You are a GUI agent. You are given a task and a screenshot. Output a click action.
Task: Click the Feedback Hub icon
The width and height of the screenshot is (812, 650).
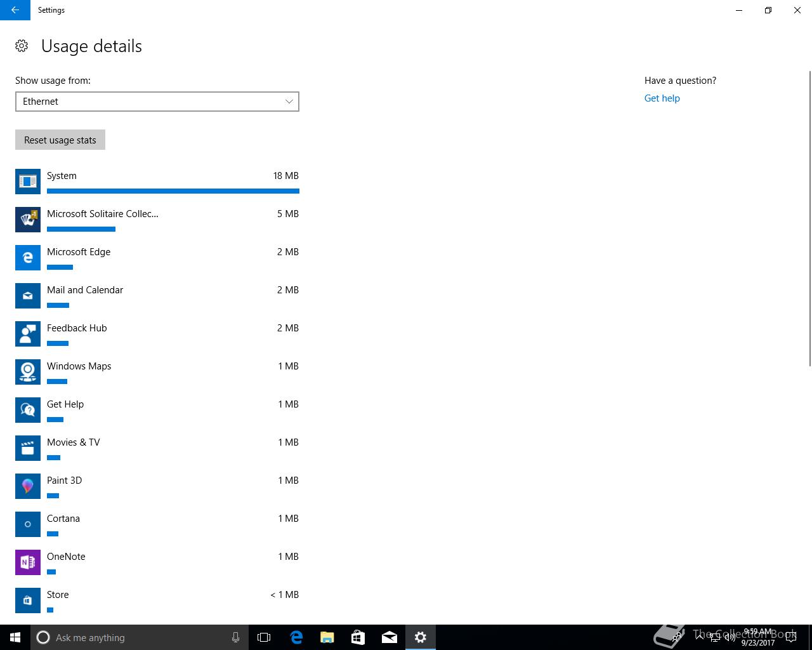[28, 334]
